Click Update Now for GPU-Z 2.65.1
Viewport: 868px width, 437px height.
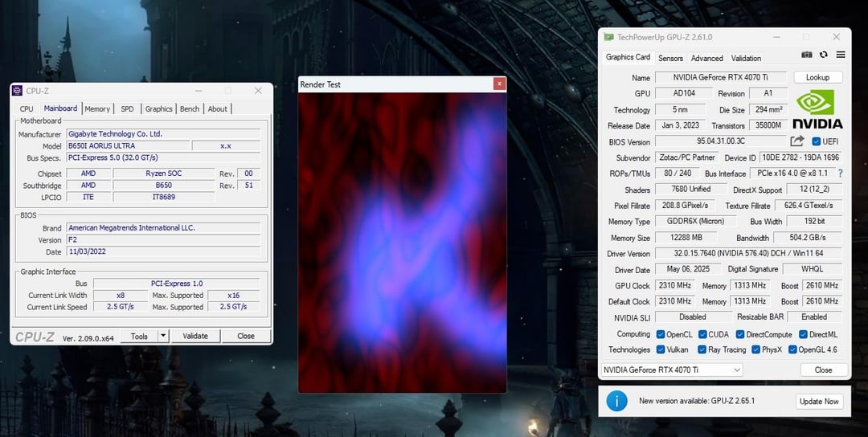[819, 401]
